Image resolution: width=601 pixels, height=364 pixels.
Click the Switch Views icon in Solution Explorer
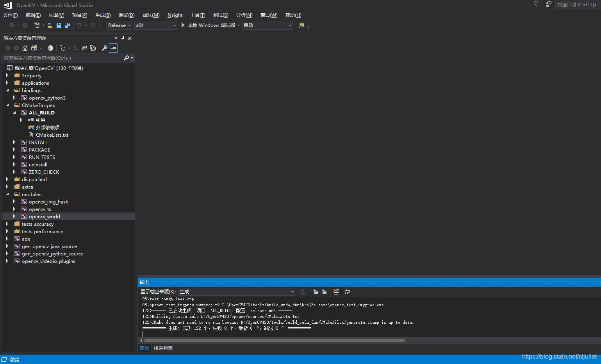coord(34,48)
